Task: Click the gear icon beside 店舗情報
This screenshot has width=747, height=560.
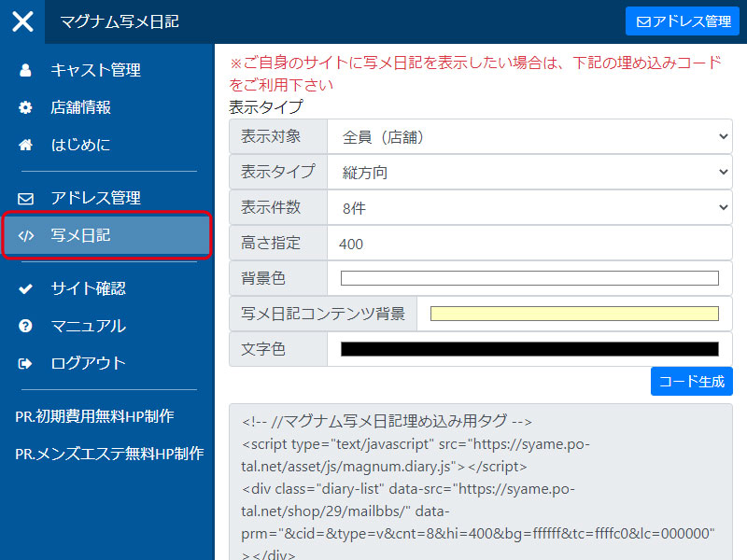Action: tap(25, 107)
